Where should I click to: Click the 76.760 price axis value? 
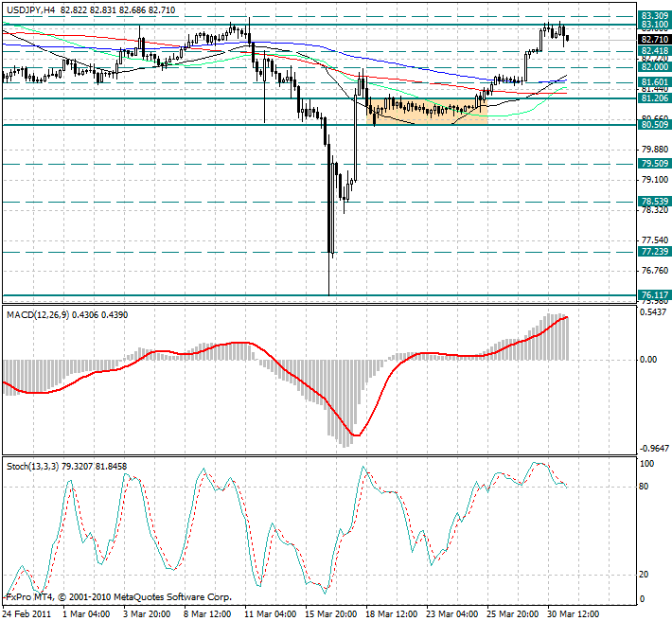655,271
